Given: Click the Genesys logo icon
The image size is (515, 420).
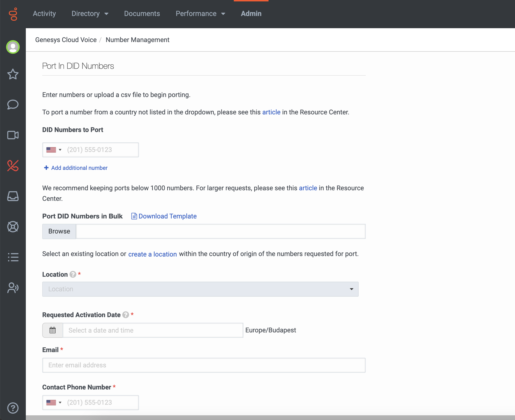Looking at the screenshot, I should tap(13, 14).
